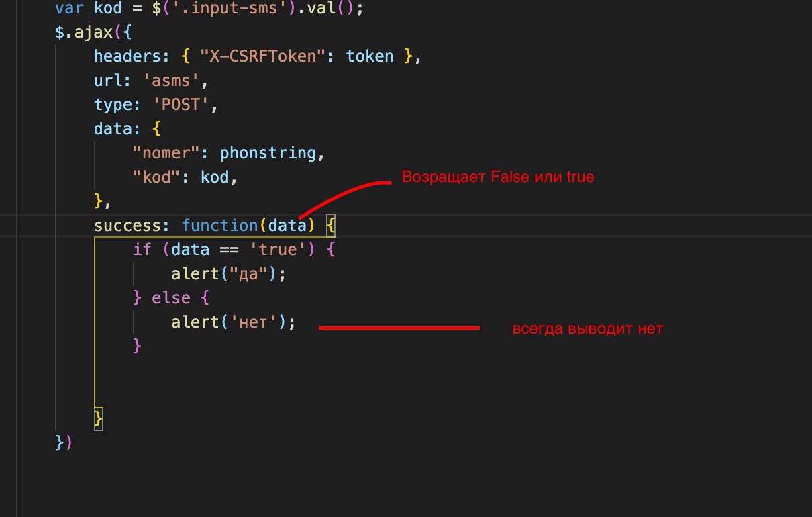Click the final '})' closing line
The height and width of the screenshot is (517, 812).
pyautogui.click(x=64, y=442)
